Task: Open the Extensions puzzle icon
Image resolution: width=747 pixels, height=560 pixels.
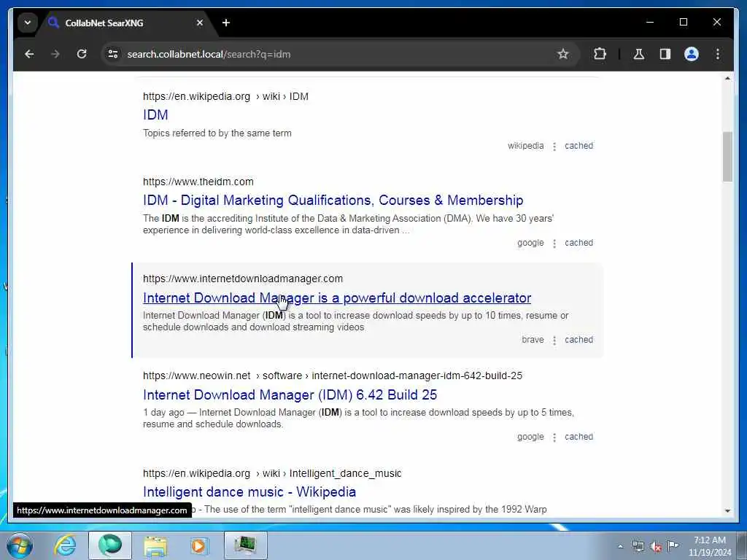Action: point(600,54)
